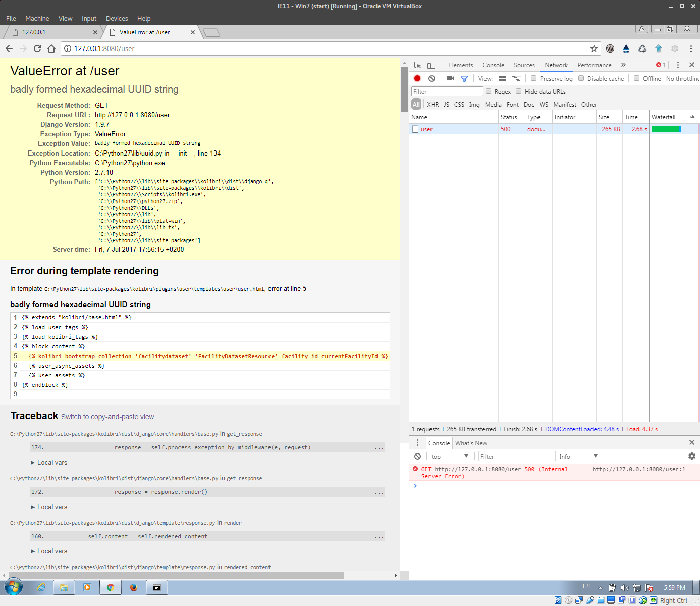
Task: Open the Chrome main menu
Action: coord(691,48)
